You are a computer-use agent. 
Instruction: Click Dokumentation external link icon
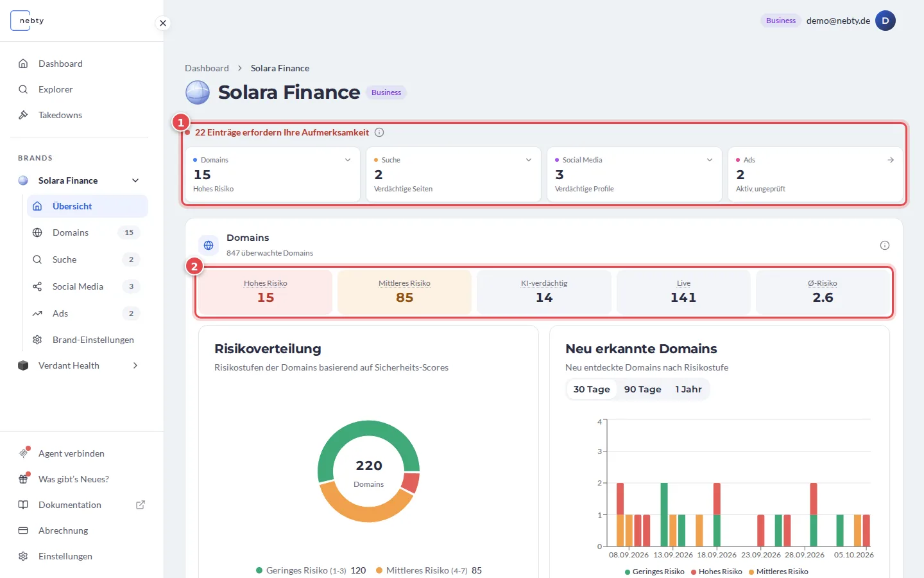click(141, 505)
